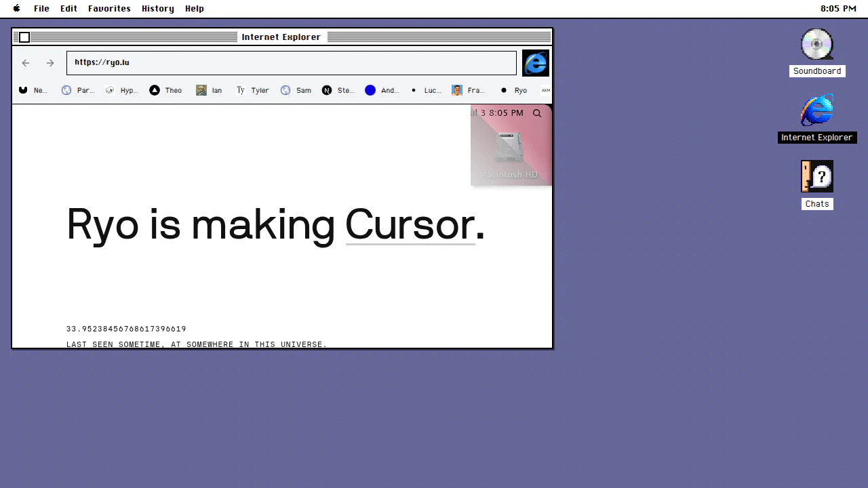868x488 pixels.
Task: Click the Internet Explorer logo beside address bar
Action: pyautogui.click(x=536, y=63)
